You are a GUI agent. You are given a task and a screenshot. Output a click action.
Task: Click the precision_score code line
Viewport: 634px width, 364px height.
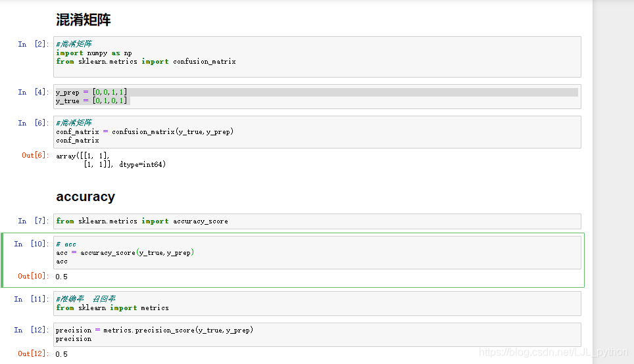[x=155, y=330]
